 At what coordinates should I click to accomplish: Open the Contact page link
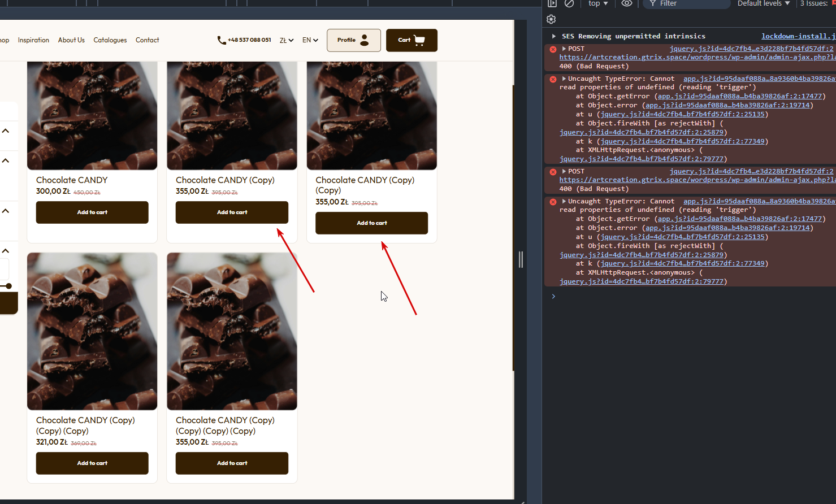tap(148, 40)
